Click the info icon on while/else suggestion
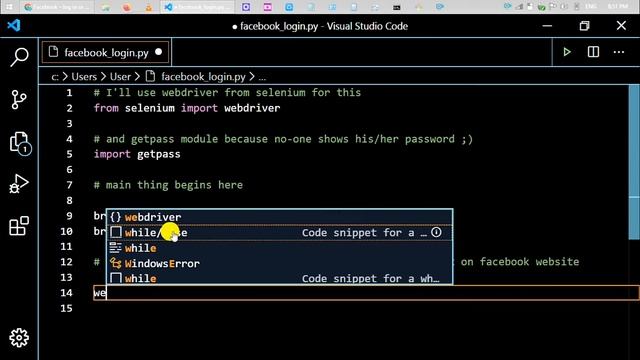Screen dimensions: 640x360 (436, 232)
